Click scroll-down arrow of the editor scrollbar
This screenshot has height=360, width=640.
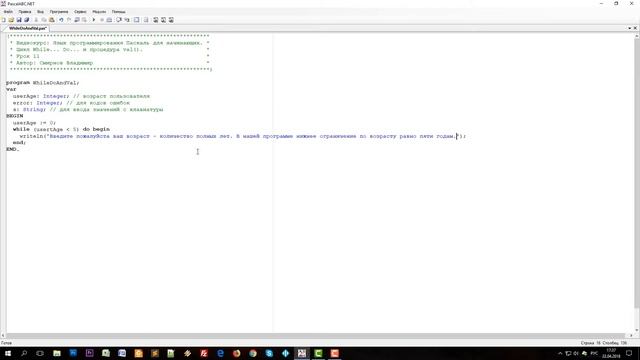(x=636, y=330)
